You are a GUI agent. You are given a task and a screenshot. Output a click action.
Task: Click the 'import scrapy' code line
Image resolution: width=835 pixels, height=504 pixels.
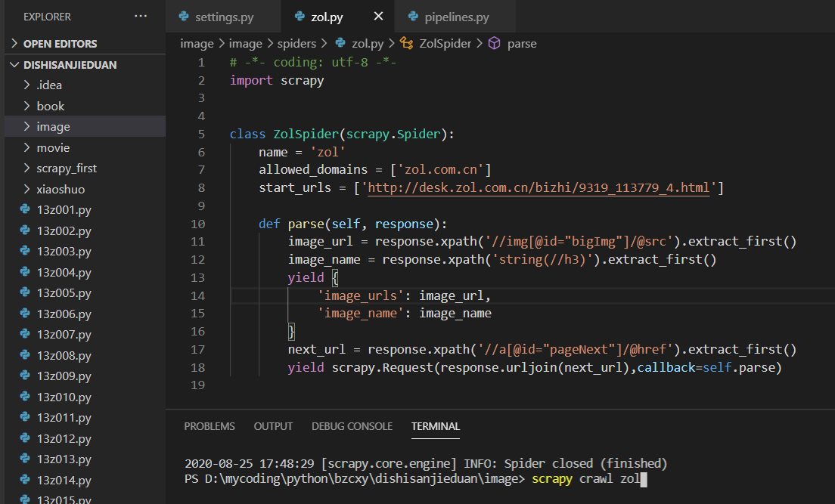click(276, 80)
